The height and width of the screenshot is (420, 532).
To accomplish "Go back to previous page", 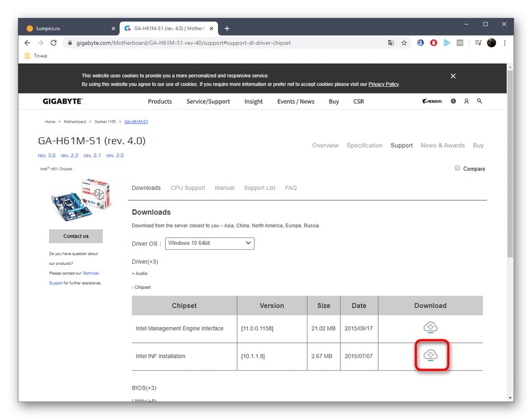I will 27,43.
